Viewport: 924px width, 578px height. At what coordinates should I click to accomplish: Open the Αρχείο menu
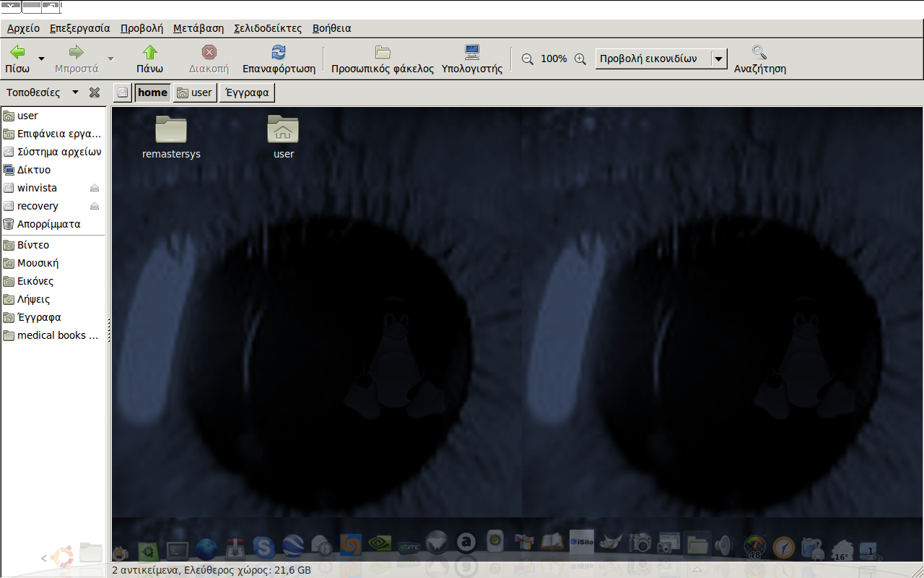(x=23, y=28)
